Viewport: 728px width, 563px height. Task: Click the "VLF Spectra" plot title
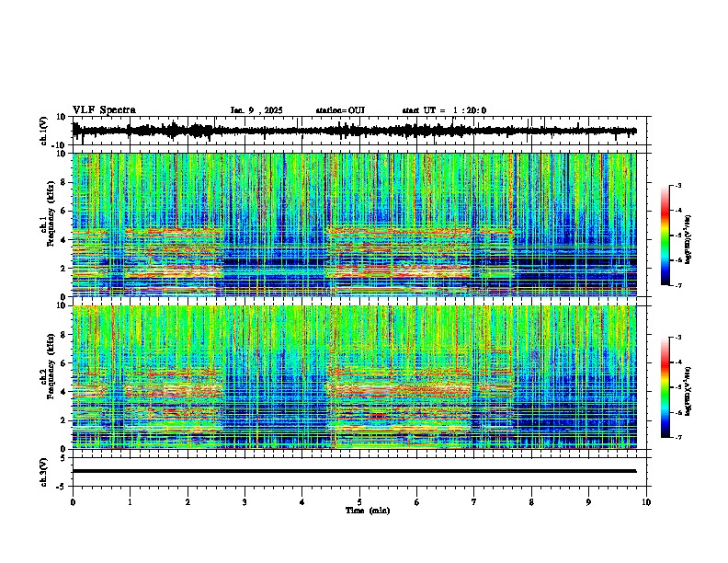pos(104,110)
